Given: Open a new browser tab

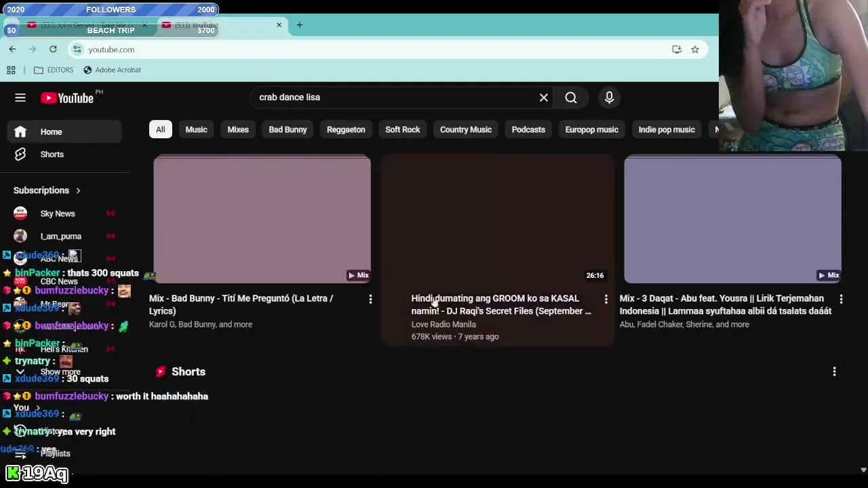Looking at the screenshot, I should (299, 25).
